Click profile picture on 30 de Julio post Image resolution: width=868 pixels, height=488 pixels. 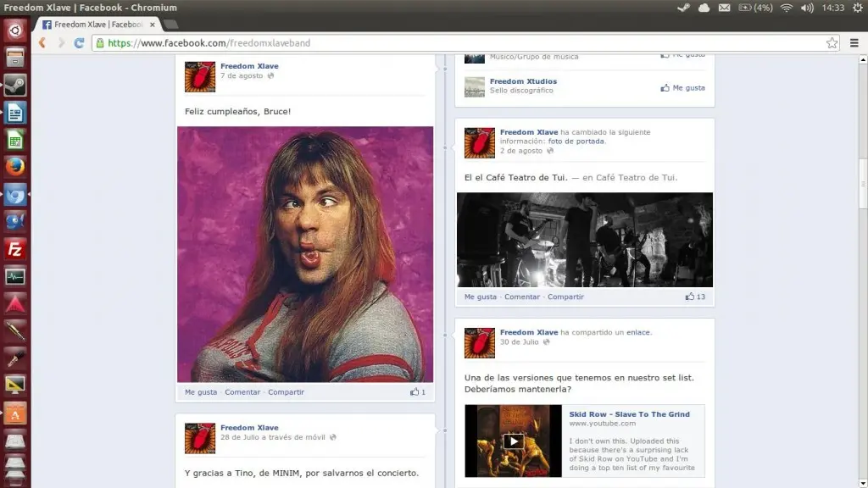tap(480, 343)
